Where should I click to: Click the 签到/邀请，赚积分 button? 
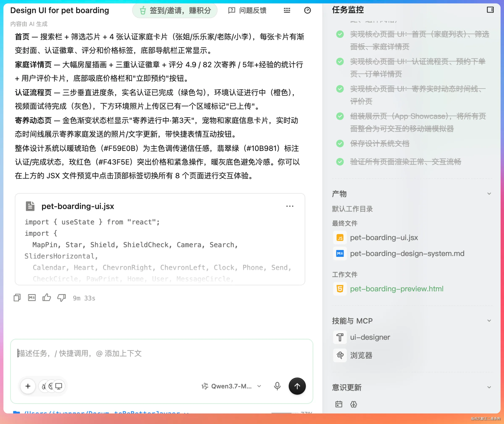(x=175, y=10)
